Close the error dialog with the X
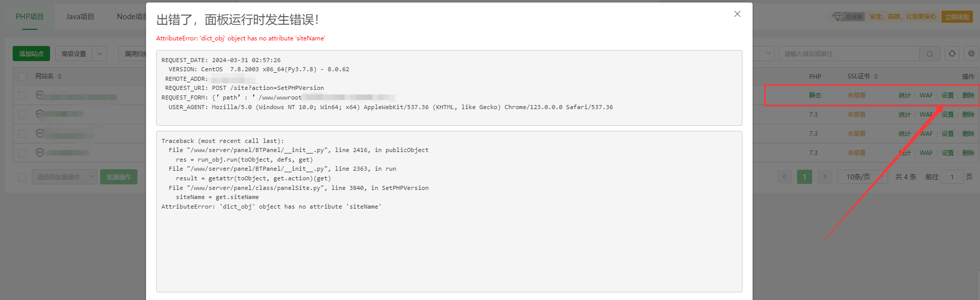The width and height of the screenshot is (980, 300). point(737,14)
